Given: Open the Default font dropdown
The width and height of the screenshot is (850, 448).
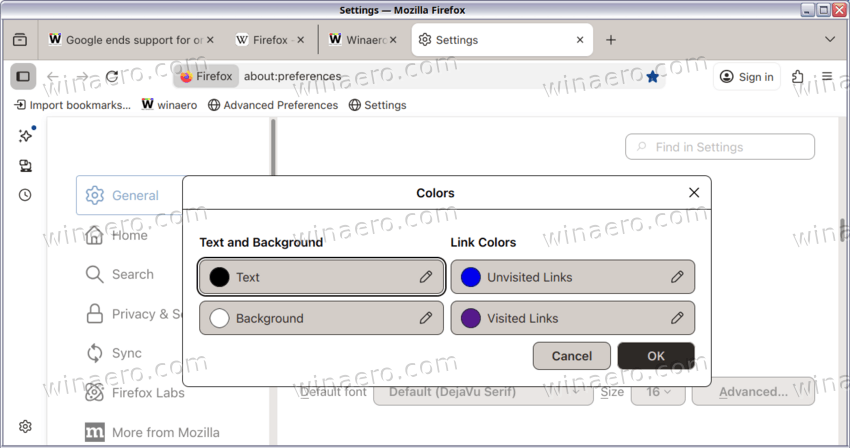Looking at the screenshot, I should pos(483,392).
